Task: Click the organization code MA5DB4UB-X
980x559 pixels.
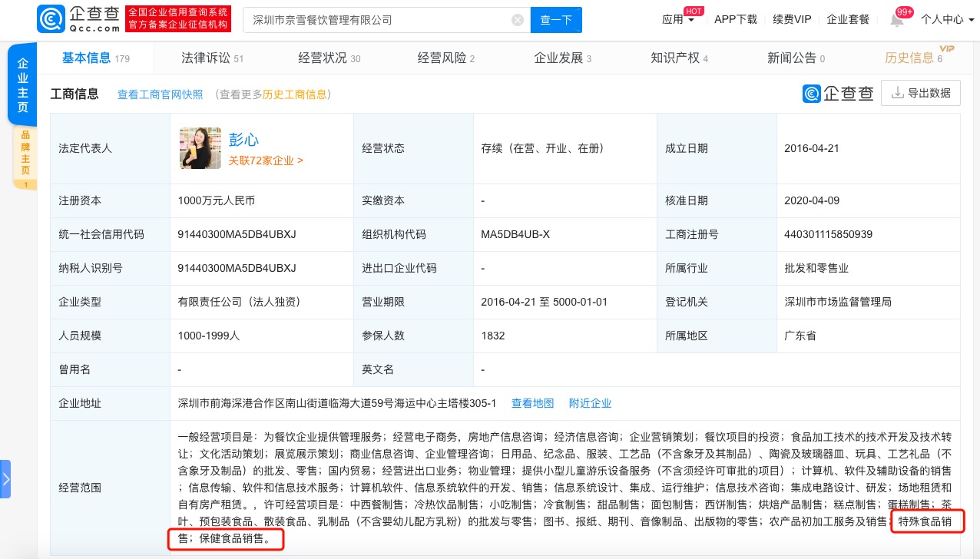Action: point(515,234)
